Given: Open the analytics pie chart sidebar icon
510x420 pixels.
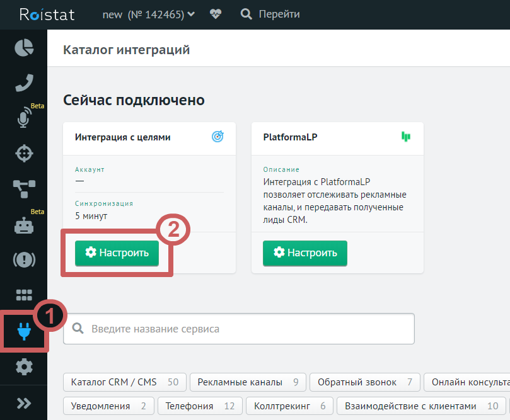Looking at the screenshot, I should tap(24, 48).
